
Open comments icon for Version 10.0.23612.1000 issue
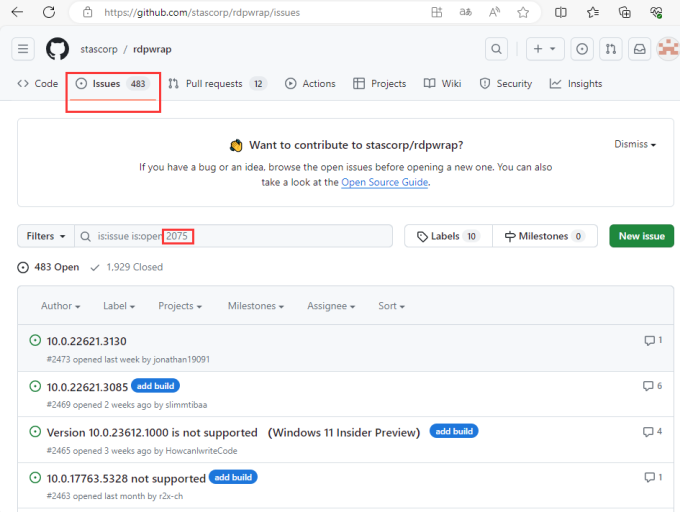click(x=652, y=431)
